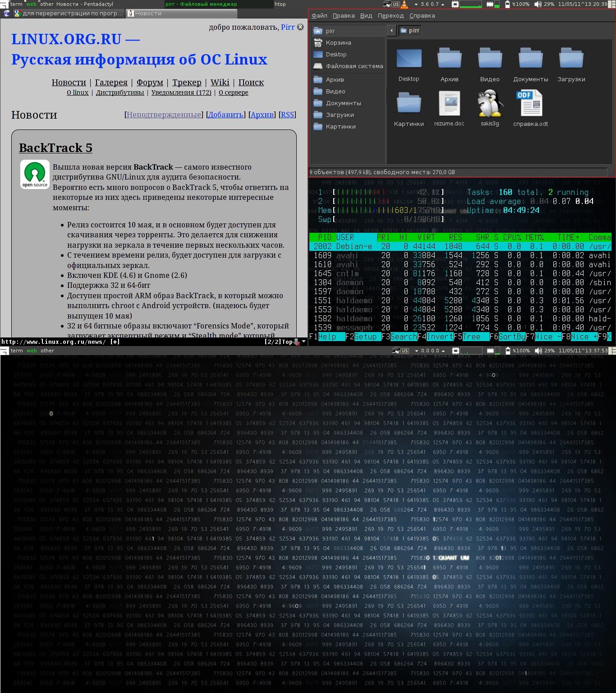
Task: Select the Загрузки bookmark in Thunar sidebar
Action: click(x=348, y=115)
